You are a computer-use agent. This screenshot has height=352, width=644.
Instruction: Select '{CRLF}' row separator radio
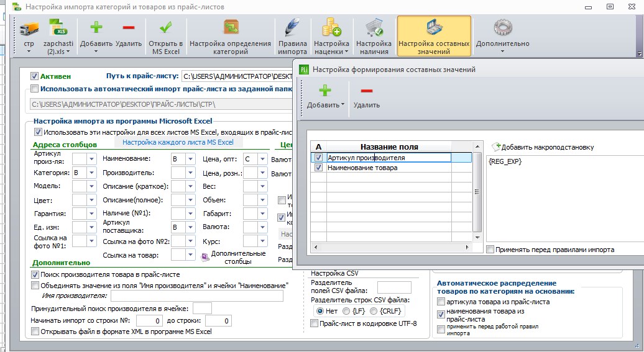374,311
